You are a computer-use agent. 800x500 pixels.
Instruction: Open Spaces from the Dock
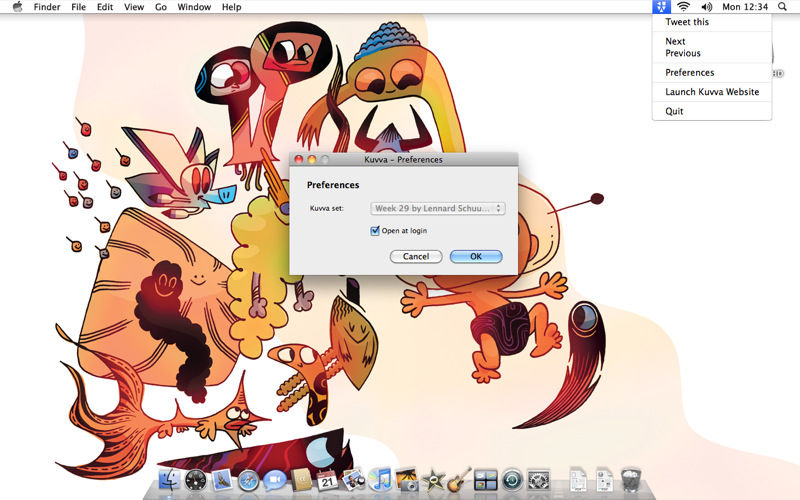(x=486, y=480)
